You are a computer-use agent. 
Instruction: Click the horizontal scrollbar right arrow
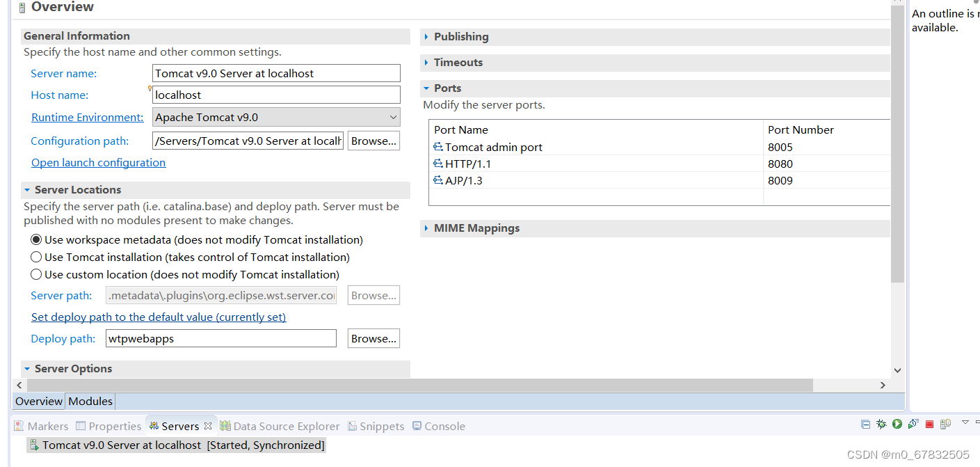pyautogui.click(x=883, y=385)
